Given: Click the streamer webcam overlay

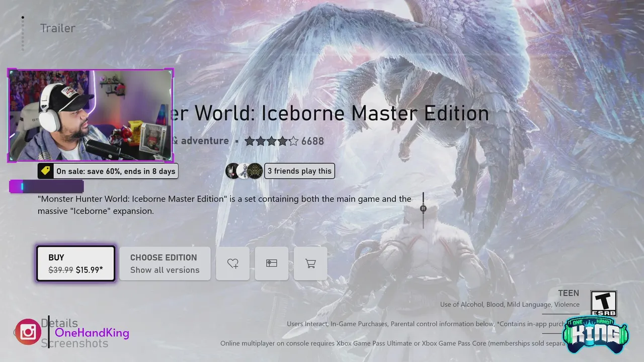Looking at the screenshot, I should [x=91, y=116].
